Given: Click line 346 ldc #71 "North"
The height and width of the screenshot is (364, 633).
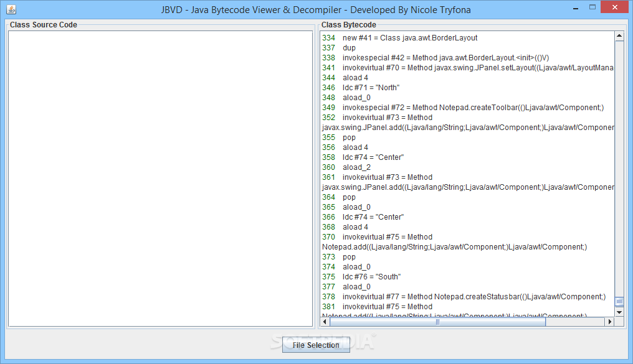Looking at the screenshot, I should pyautogui.click(x=361, y=88).
